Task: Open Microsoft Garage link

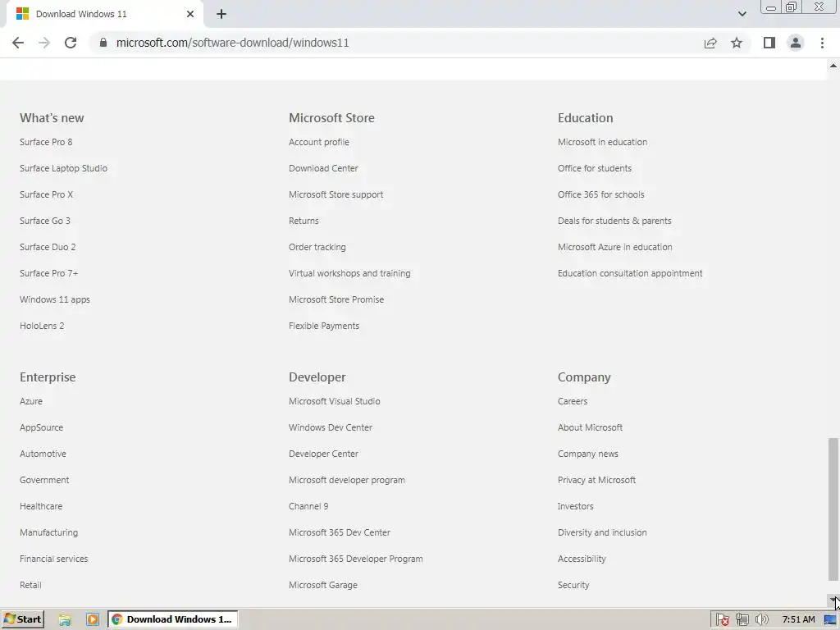Action: tap(323, 585)
